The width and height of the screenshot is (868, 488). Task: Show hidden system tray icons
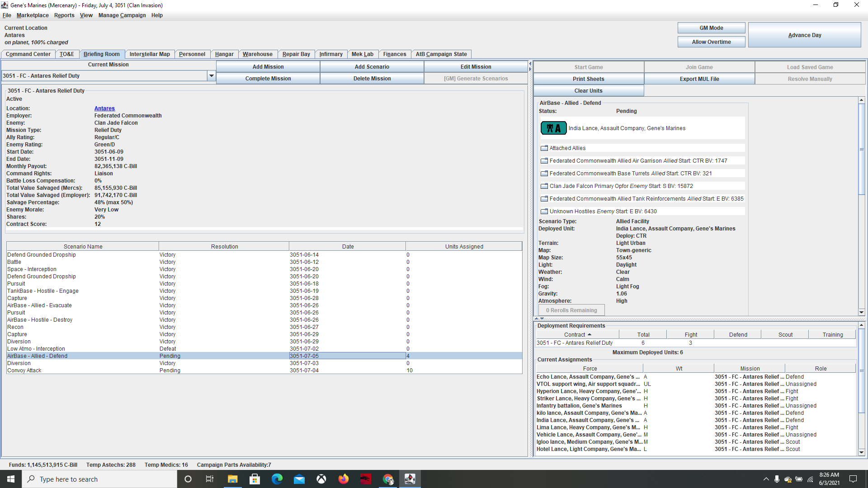pos(766,479)
